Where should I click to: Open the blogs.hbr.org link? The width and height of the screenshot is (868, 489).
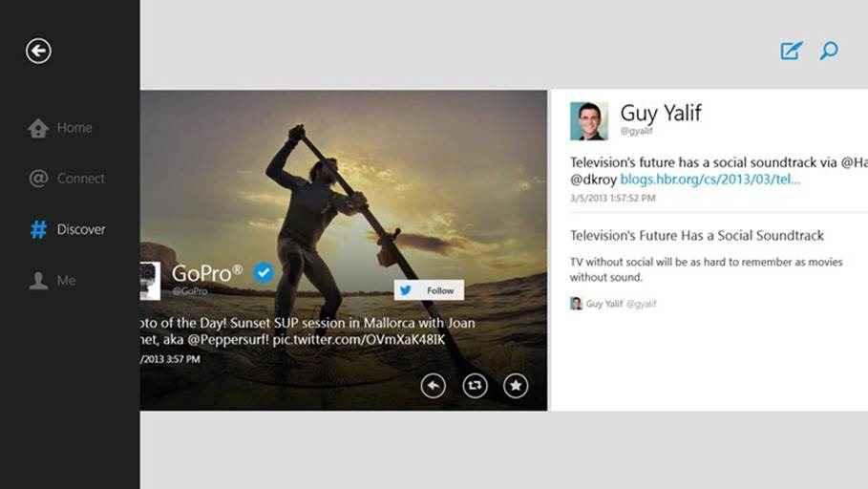[x=709, y=179]
